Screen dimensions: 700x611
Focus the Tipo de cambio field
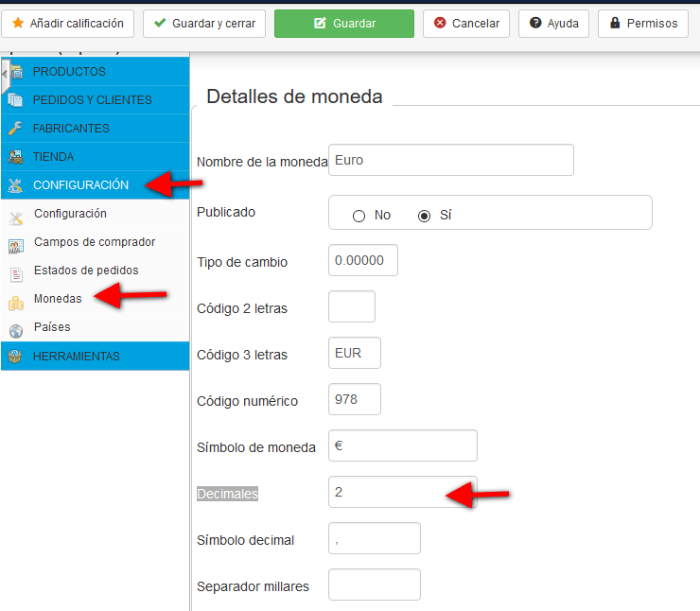tap(363, 260)
